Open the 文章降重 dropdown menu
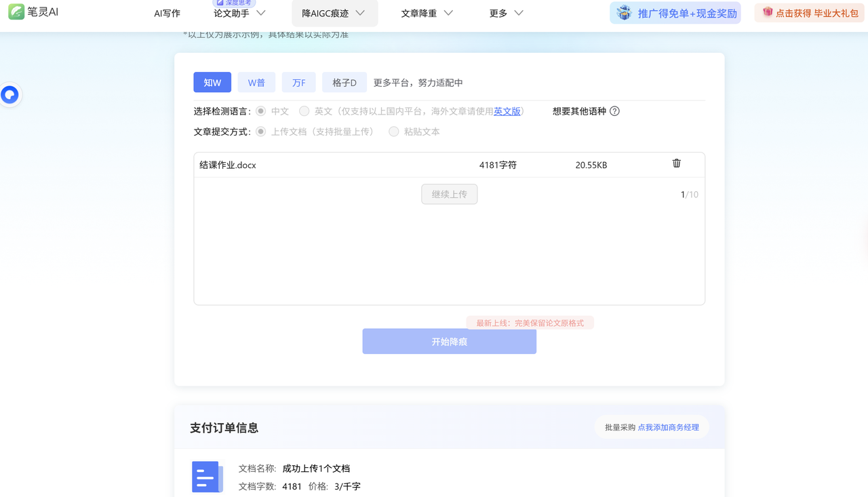 point(427,14)
